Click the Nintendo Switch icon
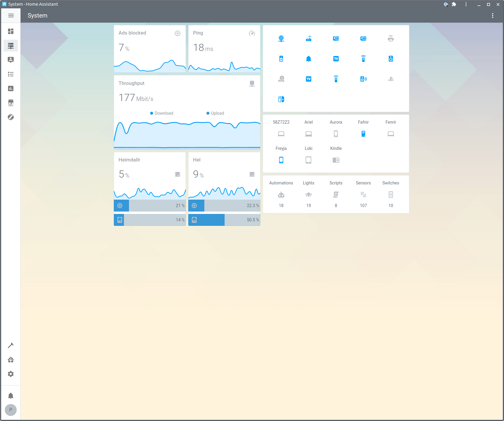The width and height of the screenshot is (504, 421). (281, 99)
